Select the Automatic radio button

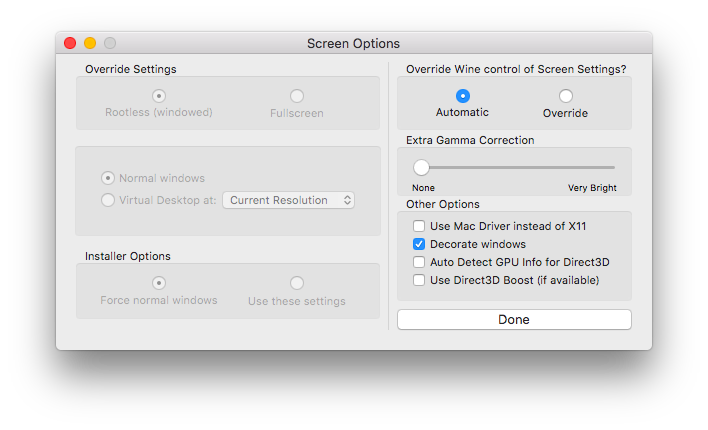point(462,96)
